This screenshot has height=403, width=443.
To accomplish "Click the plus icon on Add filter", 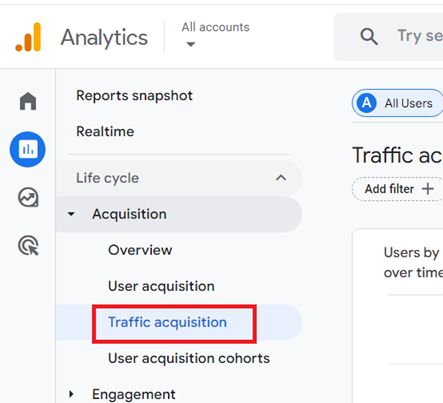I will (428, 189).
